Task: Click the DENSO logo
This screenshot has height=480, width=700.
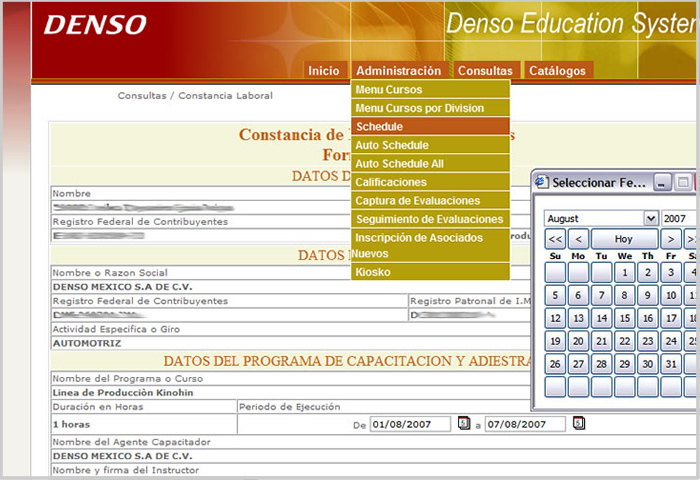Action: [95, 25]
